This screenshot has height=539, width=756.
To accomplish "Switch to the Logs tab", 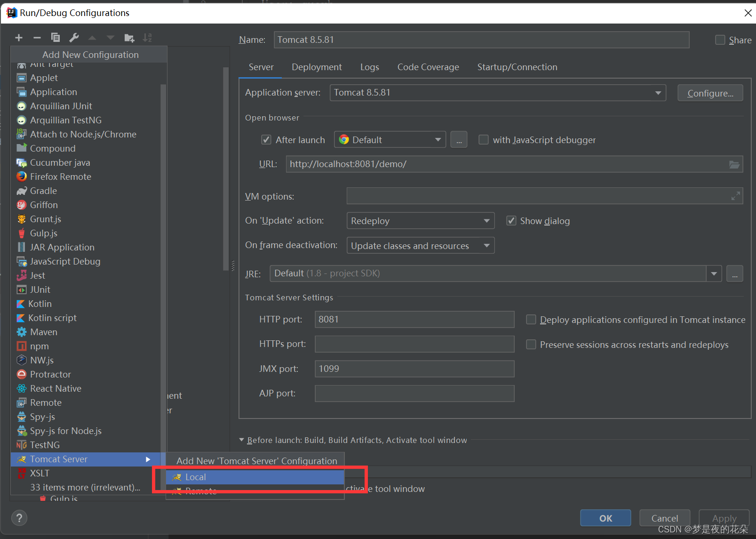I will [x=369, y=67].
